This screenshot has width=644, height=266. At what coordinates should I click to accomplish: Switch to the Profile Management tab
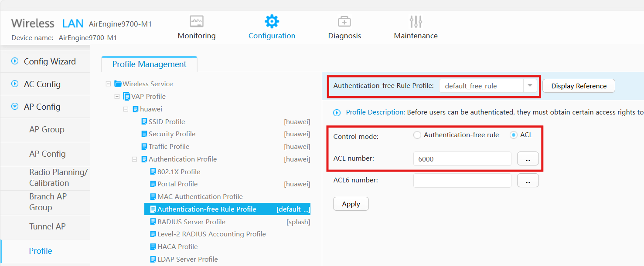(x=149, y=64)
